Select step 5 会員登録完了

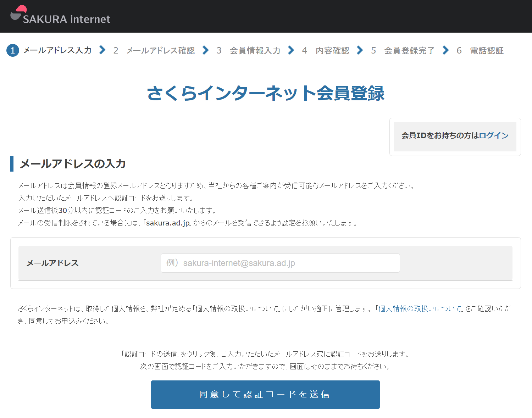pos(403,50)
